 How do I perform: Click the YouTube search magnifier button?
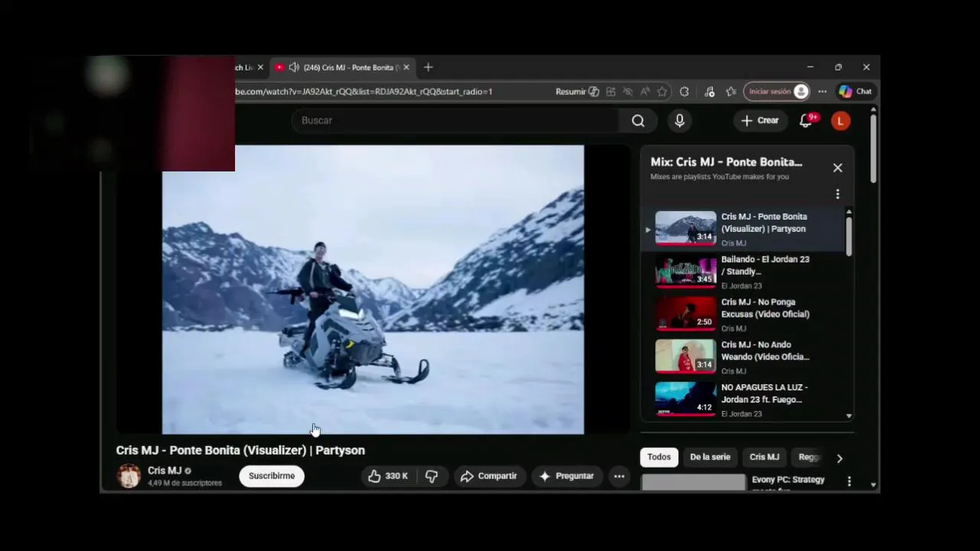(x=638, y=120)
